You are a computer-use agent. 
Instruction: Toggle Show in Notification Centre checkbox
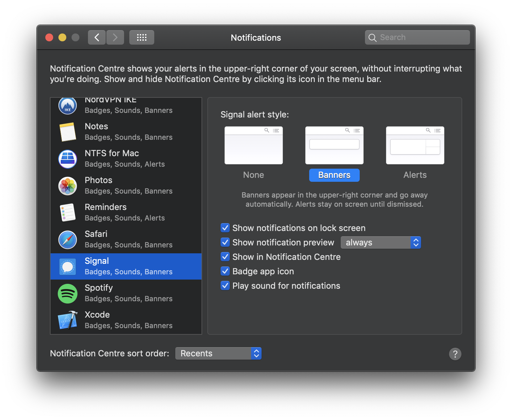click(x=225, y=257)
